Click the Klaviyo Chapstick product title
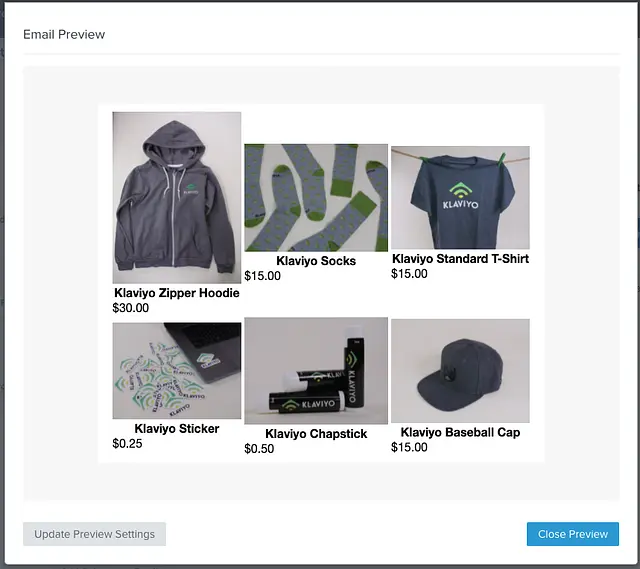Screen dimensions: 640x569 (316, 434)
